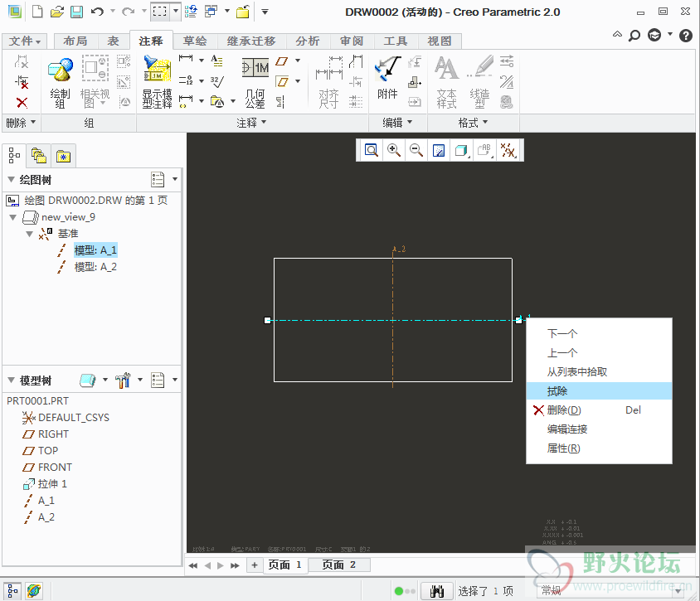Click the Zoom Out magnifier icon
This screenshot has width=700, height=601.
pos(416,150)
